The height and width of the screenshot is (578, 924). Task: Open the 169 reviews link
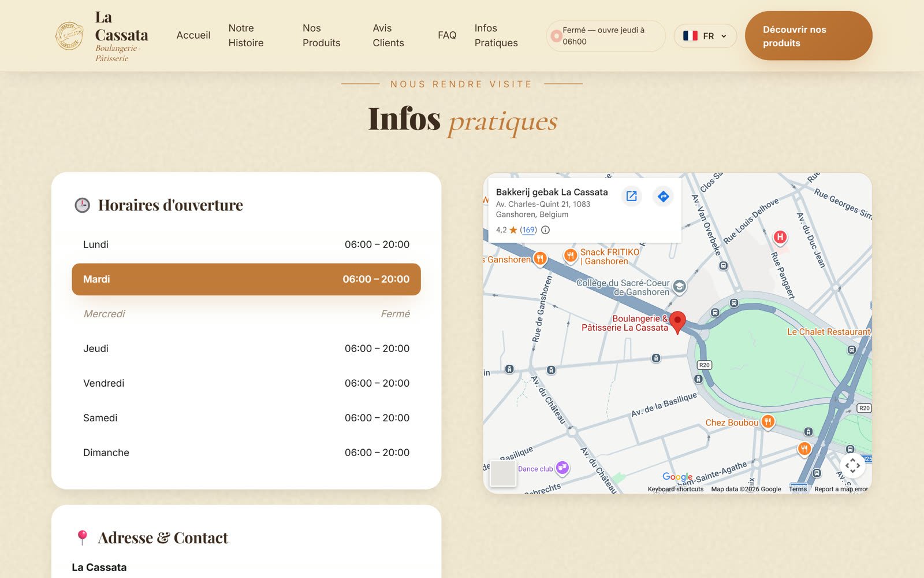click(x=528, y=230)
